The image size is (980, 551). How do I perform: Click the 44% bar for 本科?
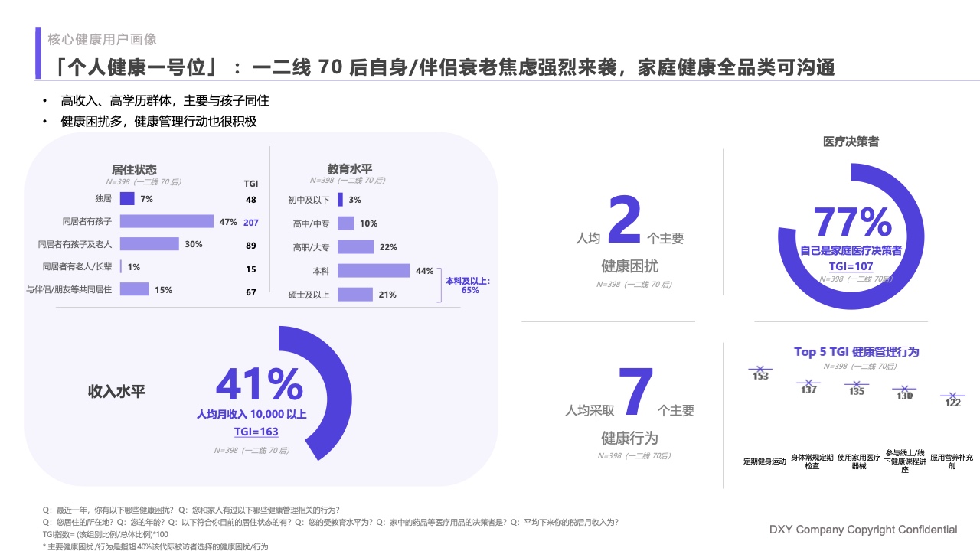375,270
